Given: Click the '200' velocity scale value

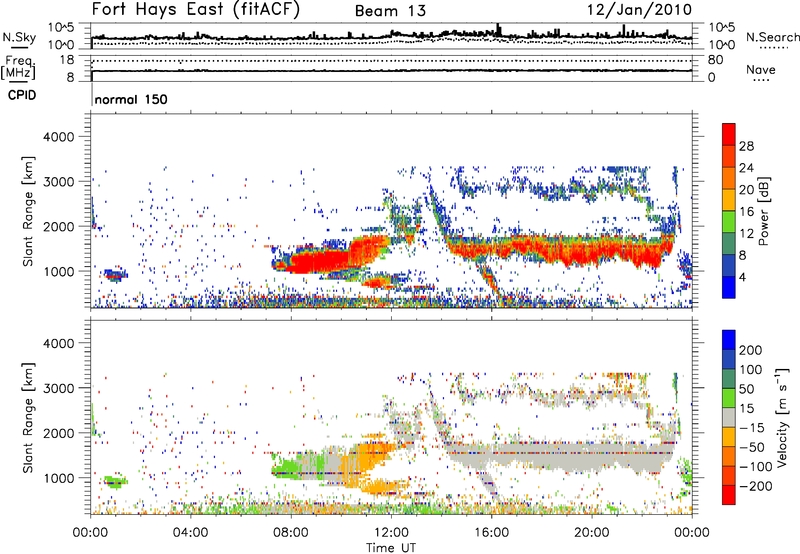Looking at the screenshot, I should click(x=751, y=350).
